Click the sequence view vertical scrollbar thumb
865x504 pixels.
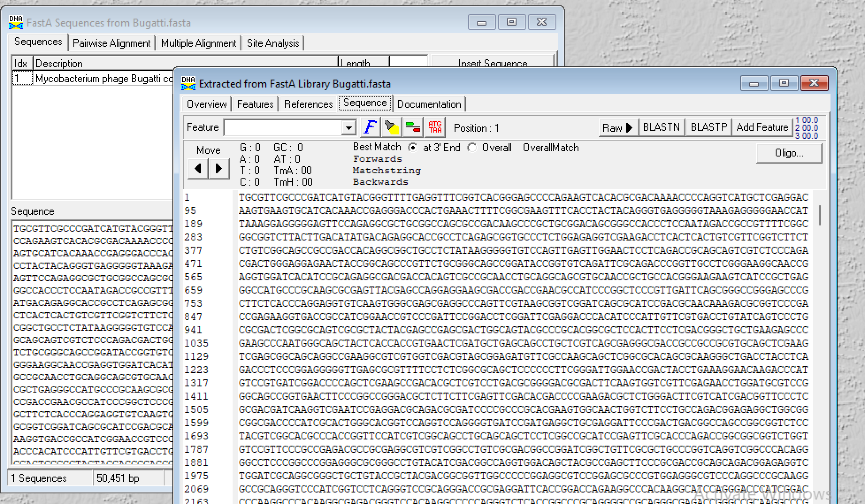pyautogui.click(x=820, y=215)
